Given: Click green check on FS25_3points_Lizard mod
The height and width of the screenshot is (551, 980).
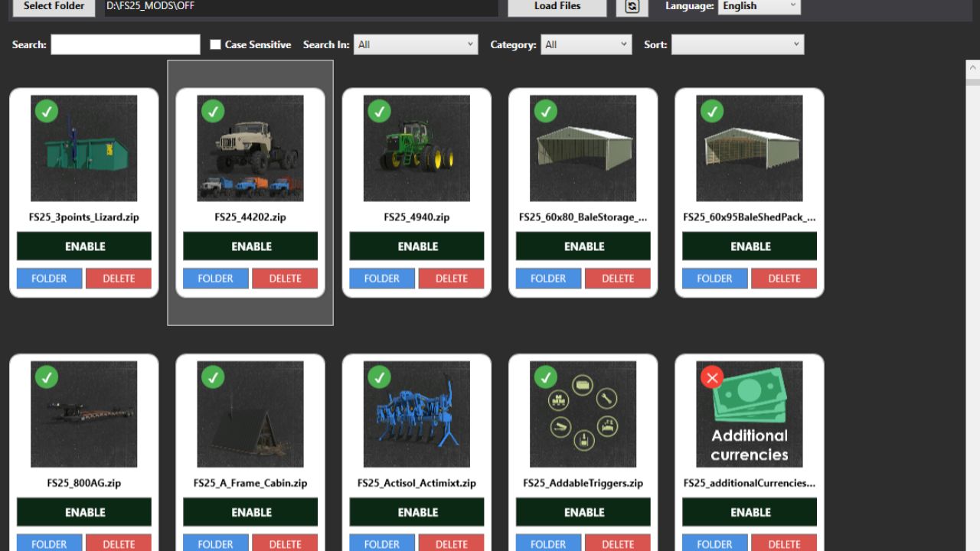Looking at the screenshot, I should tap(47, 111).
